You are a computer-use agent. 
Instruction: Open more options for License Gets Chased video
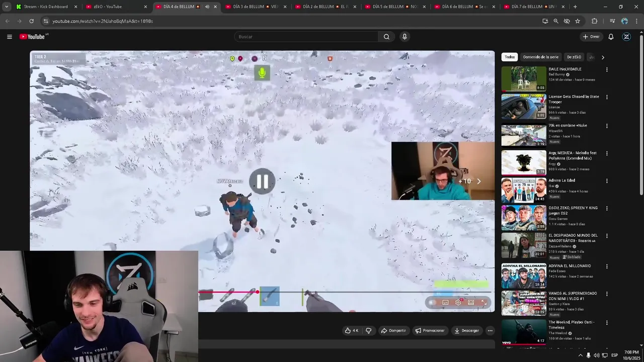(x=607, y=97)
